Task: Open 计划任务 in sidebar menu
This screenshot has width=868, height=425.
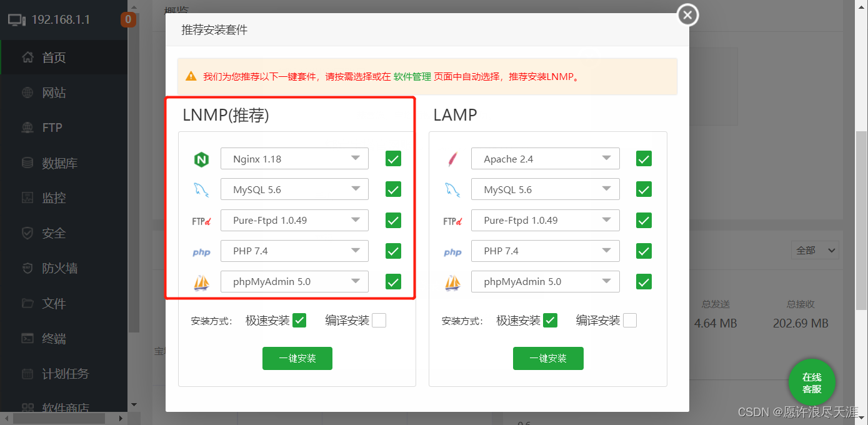Action: pyautogui.click(x=64, y=374)
